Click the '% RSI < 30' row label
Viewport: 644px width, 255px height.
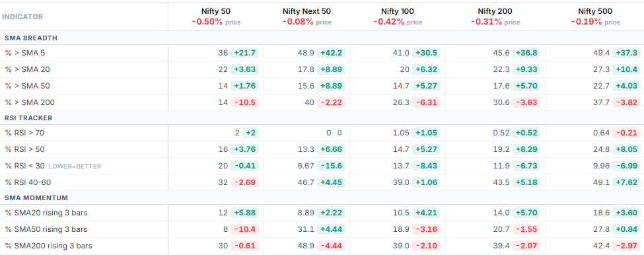point(24,166)
